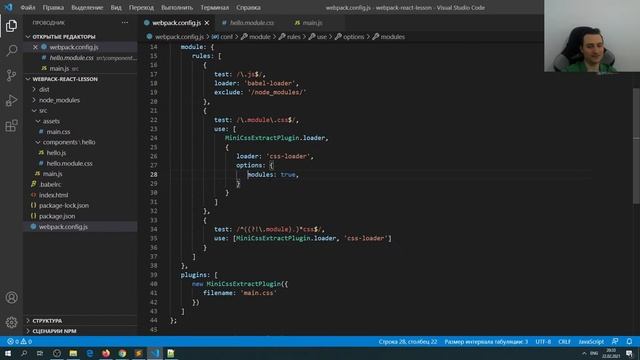640x360 pixels.
Task: Open notifications bell in status bar
Action: point(629,342)
